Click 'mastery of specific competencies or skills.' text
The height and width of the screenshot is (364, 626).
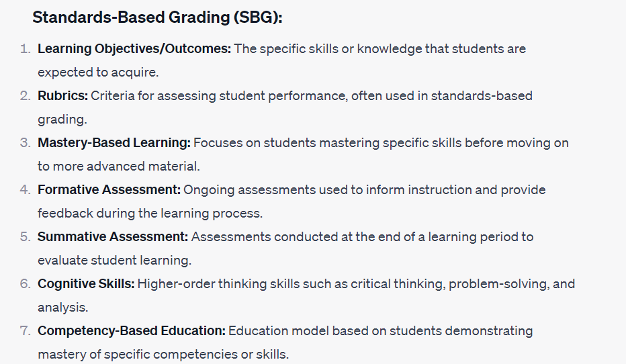[163, 354]
